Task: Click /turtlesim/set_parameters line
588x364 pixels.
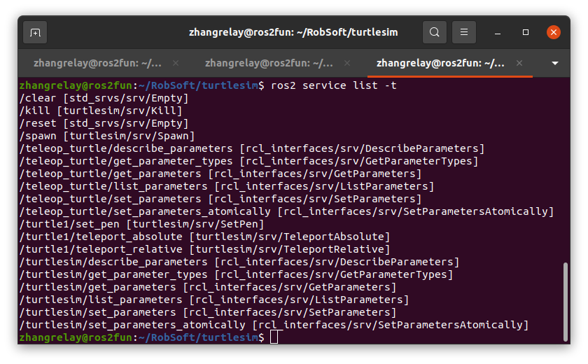Action: pyautogui.click(x=208, y=312)
